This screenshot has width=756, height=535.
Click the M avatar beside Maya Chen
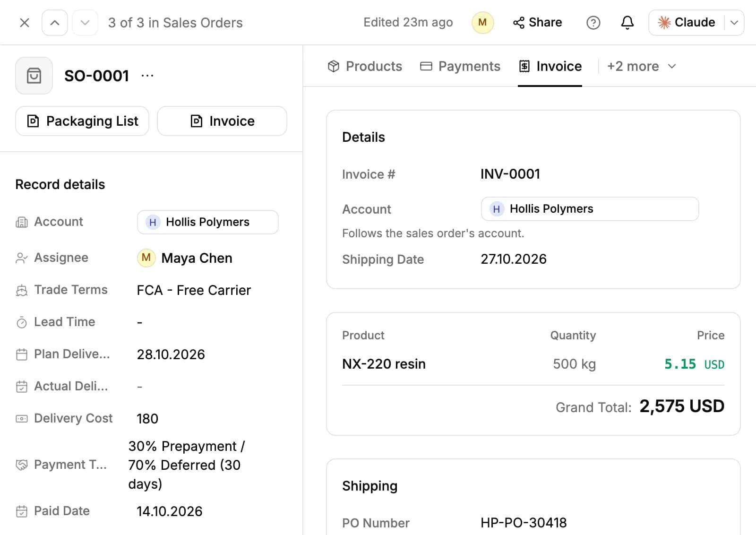tap(146, 258)
